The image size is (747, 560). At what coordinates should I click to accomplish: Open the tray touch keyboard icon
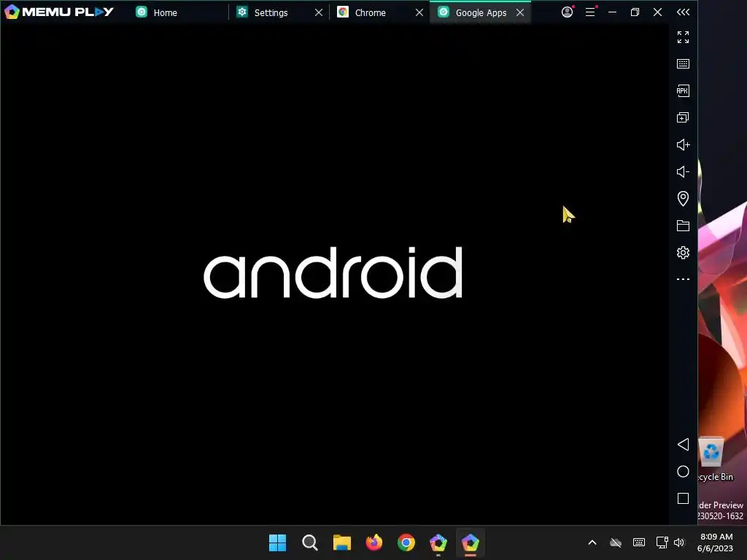tap(639, 542)
